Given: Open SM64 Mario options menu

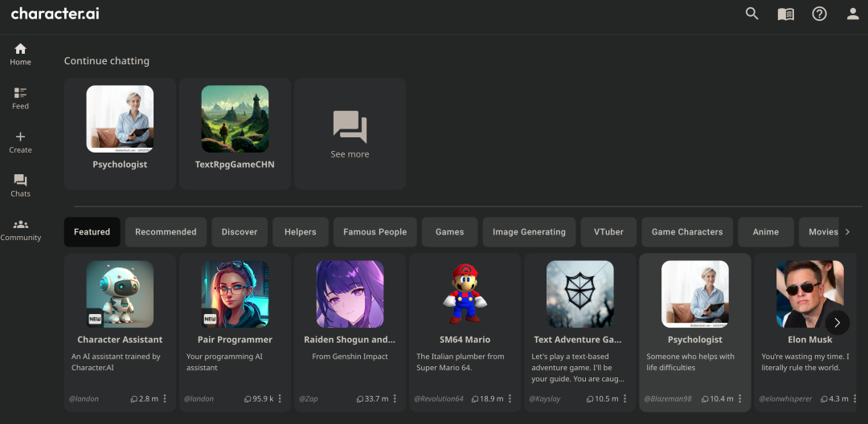Looking at the screenshot, I should coord(510,398).
